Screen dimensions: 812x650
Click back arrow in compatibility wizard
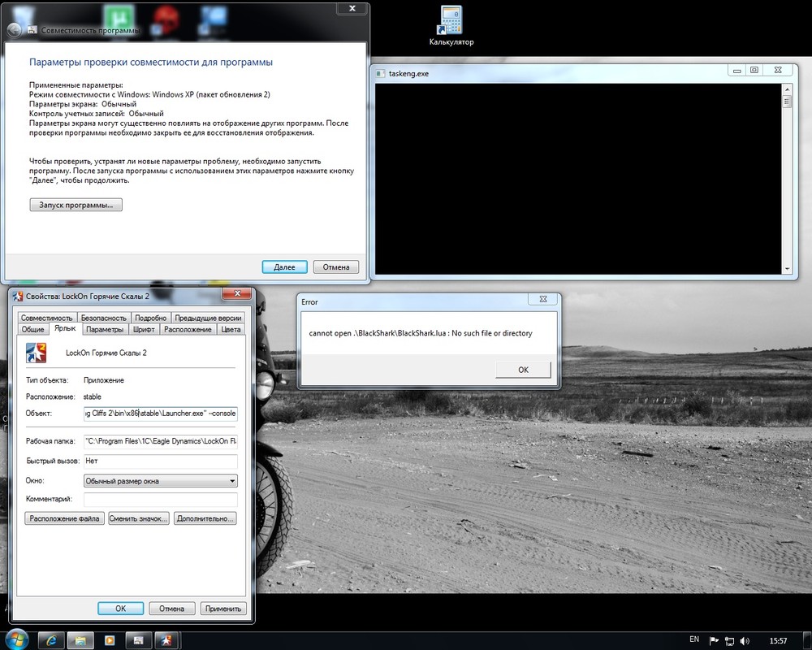(x=14, y=30)
